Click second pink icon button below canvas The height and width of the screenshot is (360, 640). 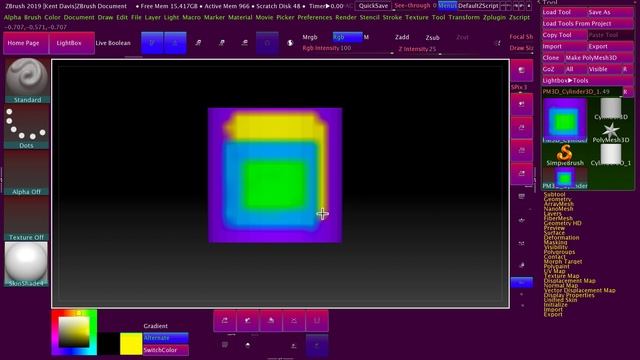coord(248,321)
